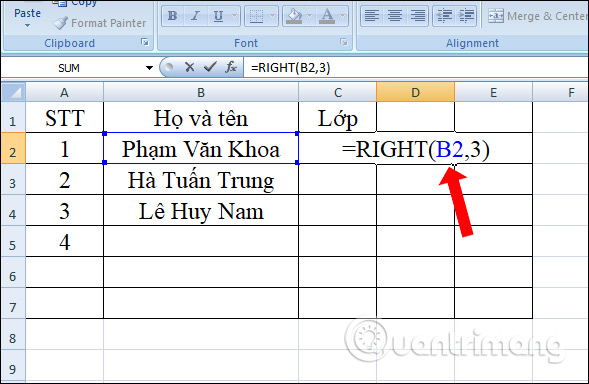Select column B header

[201, 92]
